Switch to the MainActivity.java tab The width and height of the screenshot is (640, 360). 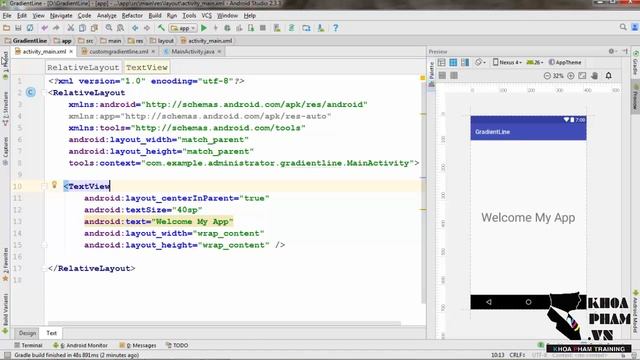193,51
